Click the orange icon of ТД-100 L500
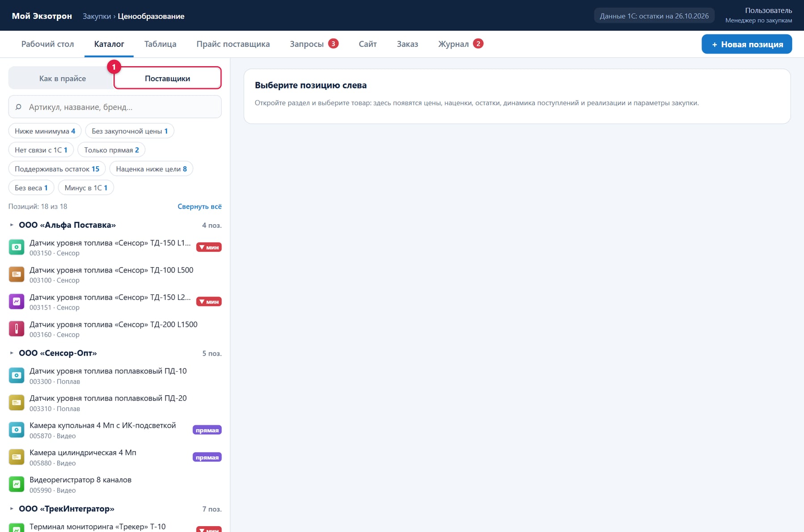Viewport: 804px width, 532px height. [17, 275]
